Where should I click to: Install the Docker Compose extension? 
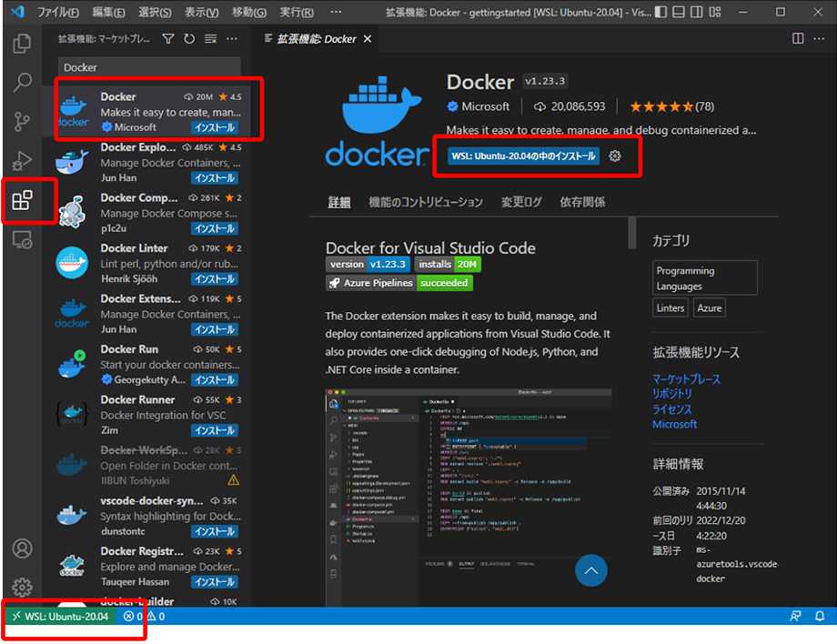215,228
